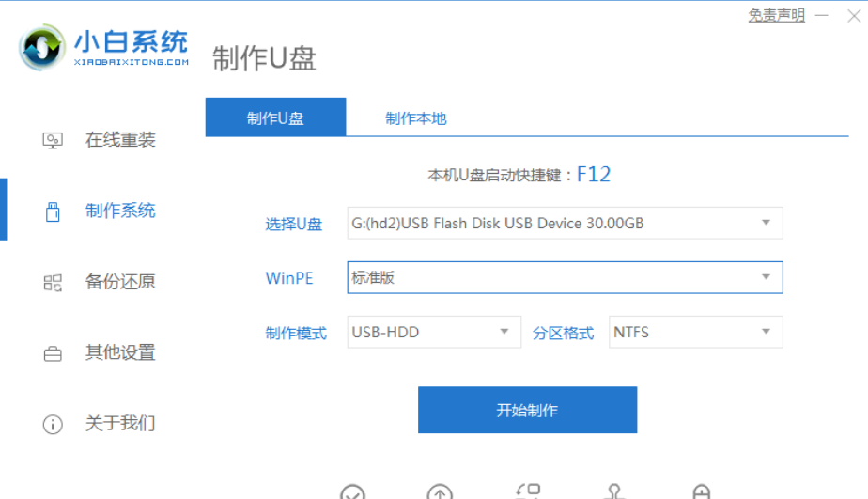Select the 制作U盘 tab
Viewport: 868px width, 499px height.
click(275, 118)
